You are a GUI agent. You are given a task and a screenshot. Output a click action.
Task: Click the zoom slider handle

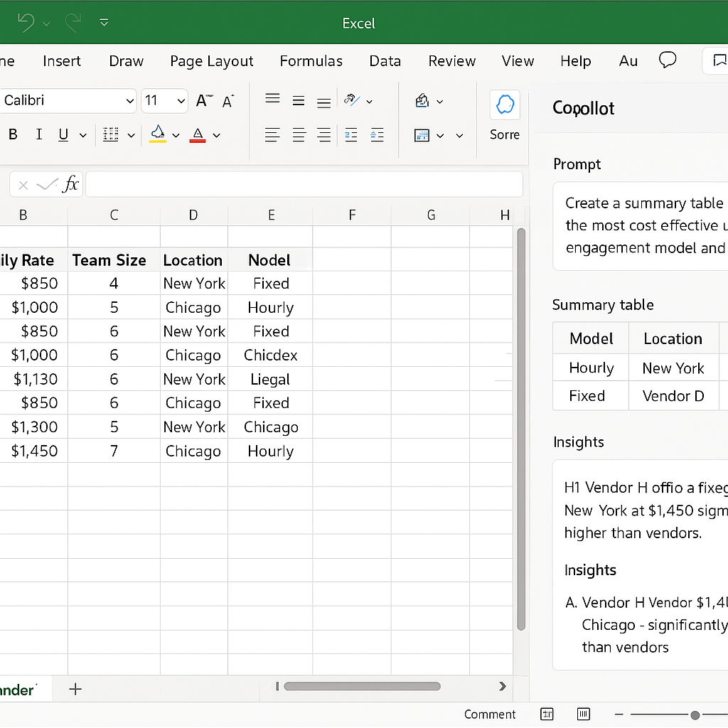(695, 715)
